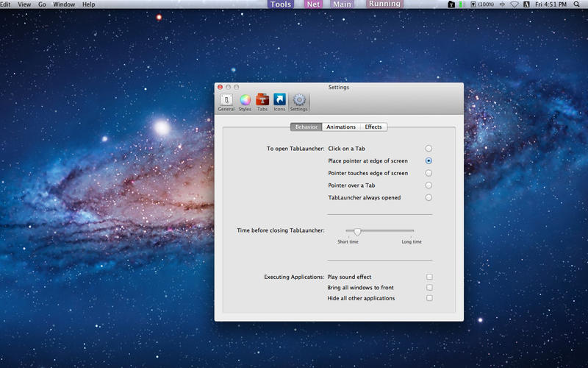Open the Help menu
The height and width of the screenshot is (368, 588).
[89, 4]
